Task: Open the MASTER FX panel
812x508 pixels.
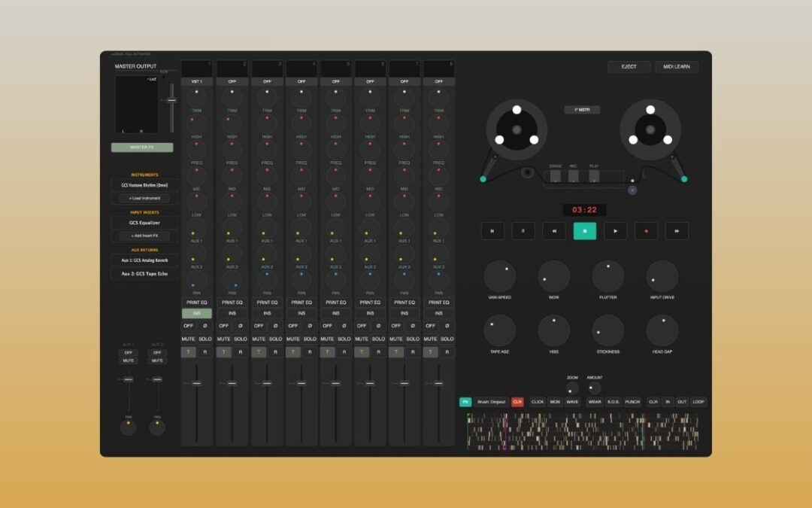Action: tap(142, 148)
